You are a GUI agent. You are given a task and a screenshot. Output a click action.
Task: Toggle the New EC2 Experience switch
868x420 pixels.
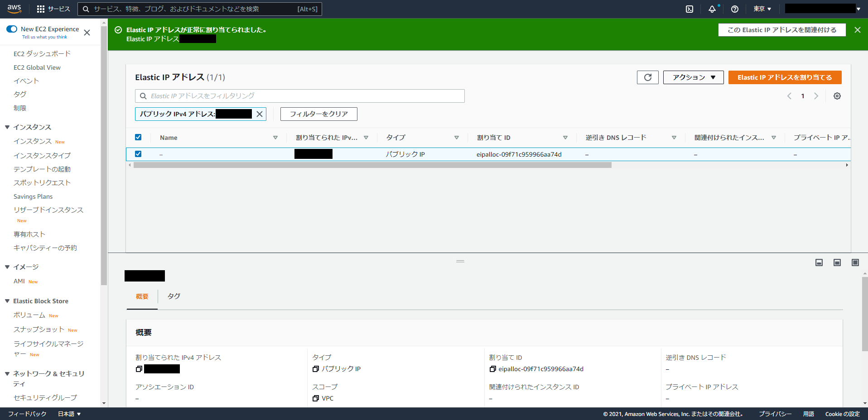(x=12, y=29)
